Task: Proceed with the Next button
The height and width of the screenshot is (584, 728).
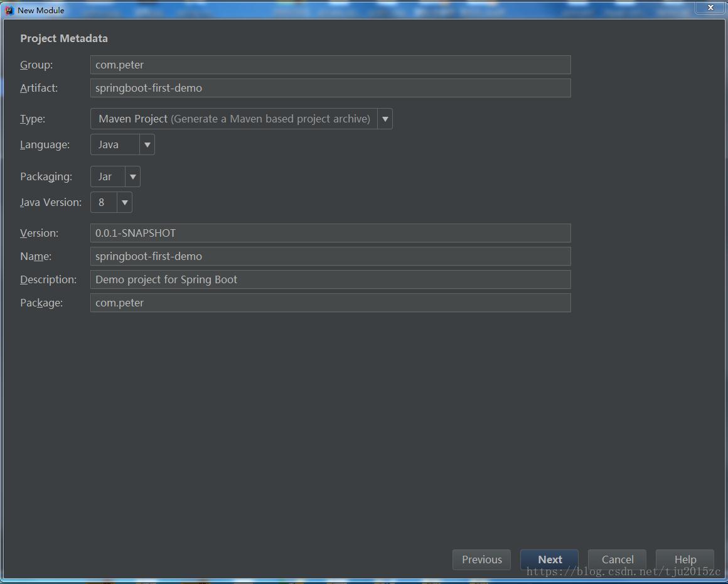Action: click(549, 560)
